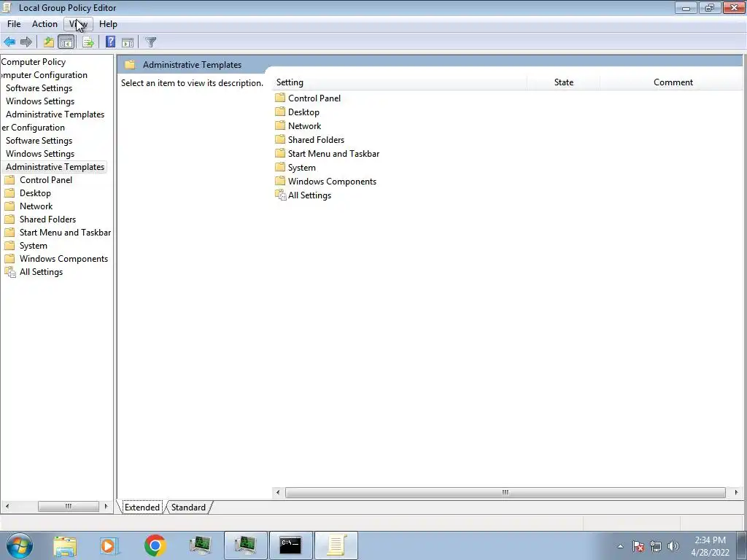Click the network tray icon
Viewport: 747px width, 560px height.
pyautogui.click(x=656, y=546)
